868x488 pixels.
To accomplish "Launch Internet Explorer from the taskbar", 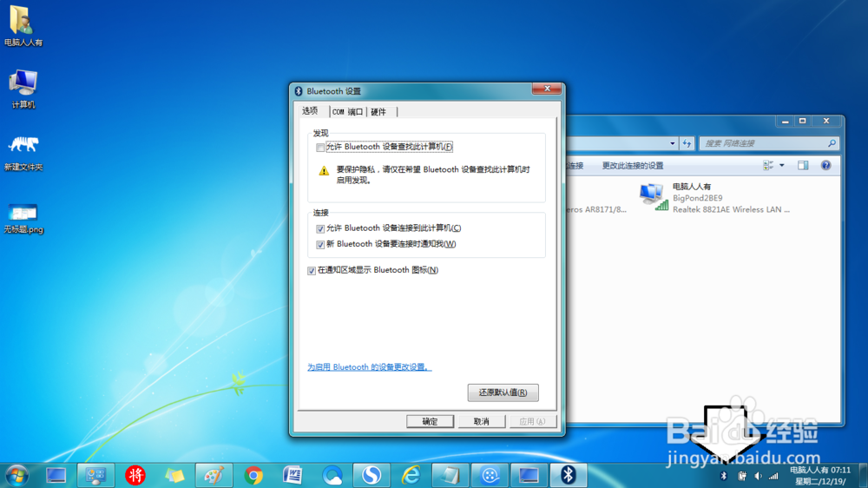I will click(411, 475).
